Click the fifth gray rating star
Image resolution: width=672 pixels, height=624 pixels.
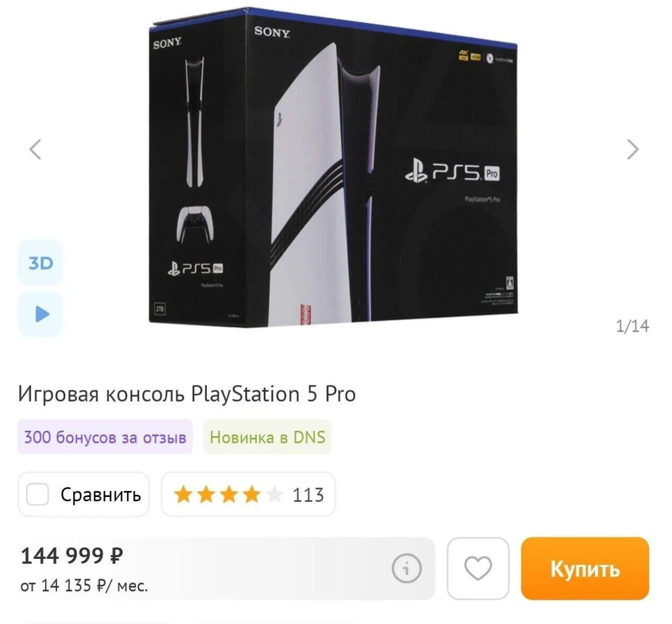point(274,494)
